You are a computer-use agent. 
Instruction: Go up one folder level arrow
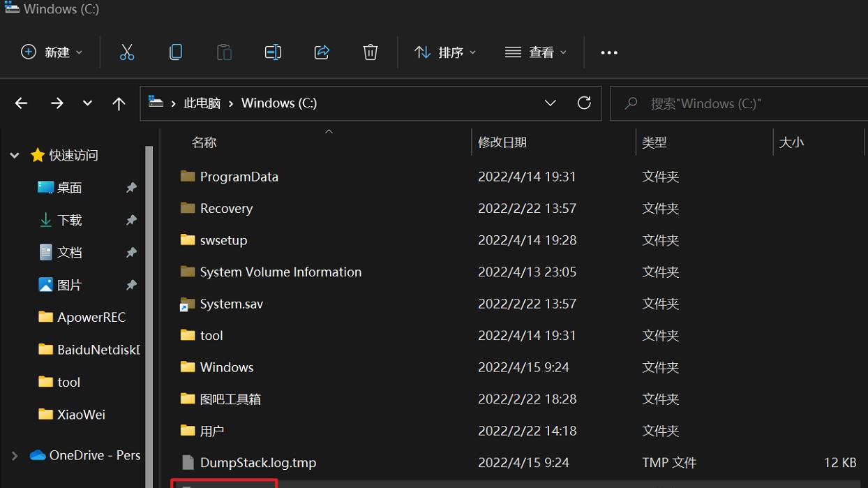click(119, 103)
